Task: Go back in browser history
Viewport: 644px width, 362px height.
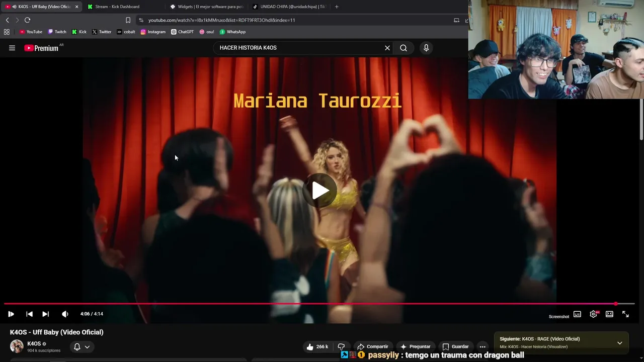Action: click(7, 20)
